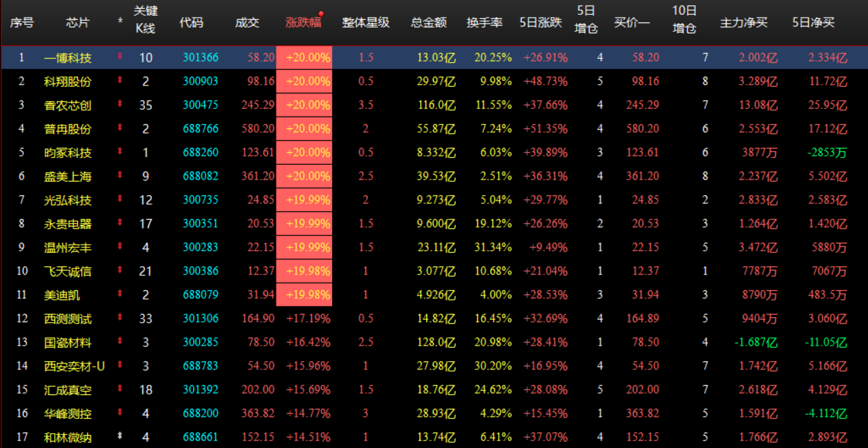Select the stock name 飞天诚信

[x=68, y=271]
